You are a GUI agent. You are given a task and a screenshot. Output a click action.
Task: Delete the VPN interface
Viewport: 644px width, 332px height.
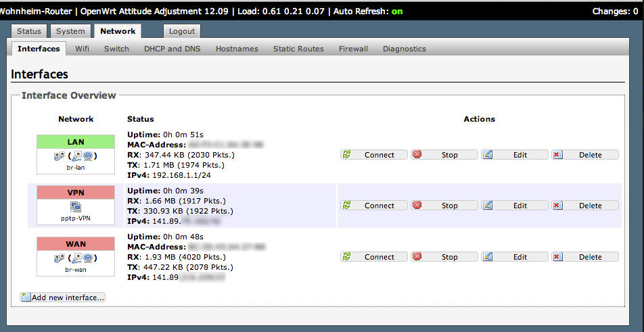tap(585, 206)
